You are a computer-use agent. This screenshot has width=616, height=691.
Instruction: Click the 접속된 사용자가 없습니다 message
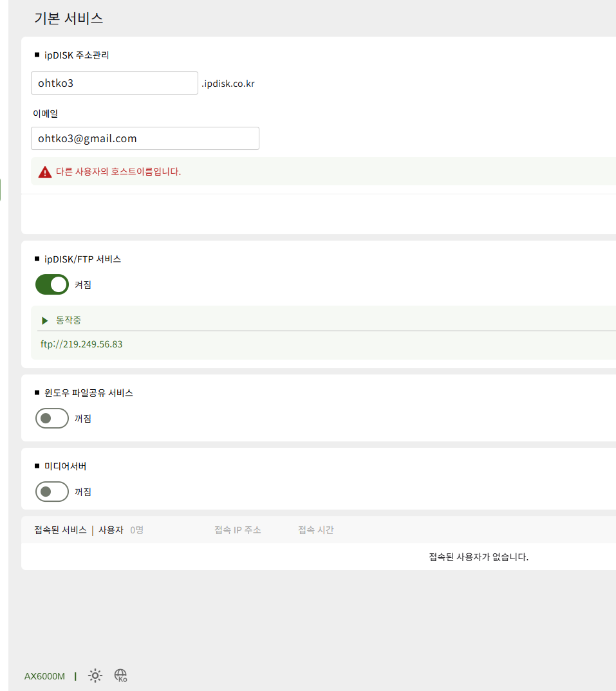click(478, 557)
